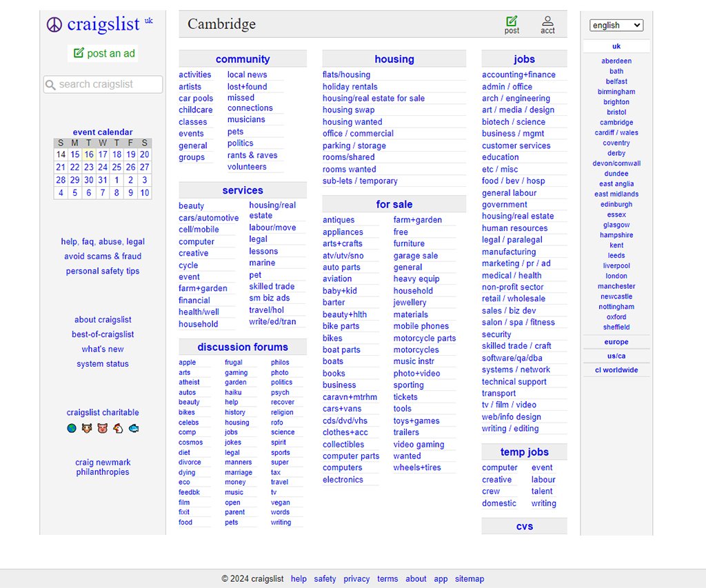706x588 pixels.
Task: Click the fish charity icon
Action: (x=133, y=428)
